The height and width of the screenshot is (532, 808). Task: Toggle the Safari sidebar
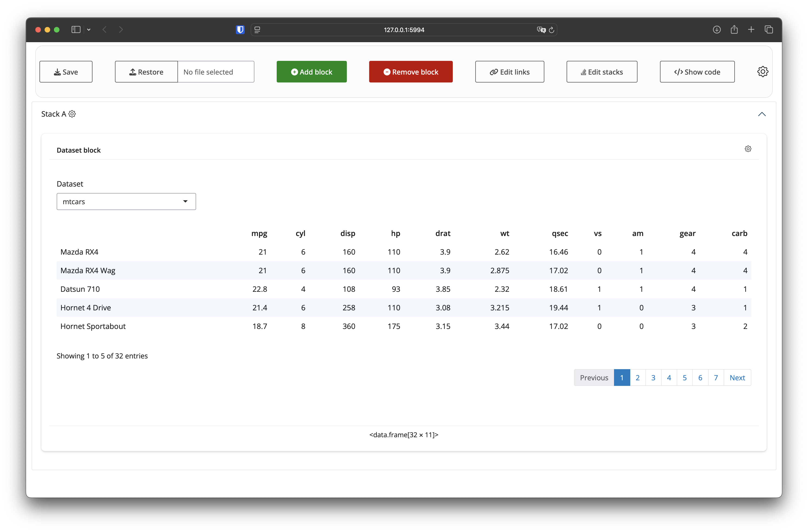pyautogui.click(x=76, y=30)
